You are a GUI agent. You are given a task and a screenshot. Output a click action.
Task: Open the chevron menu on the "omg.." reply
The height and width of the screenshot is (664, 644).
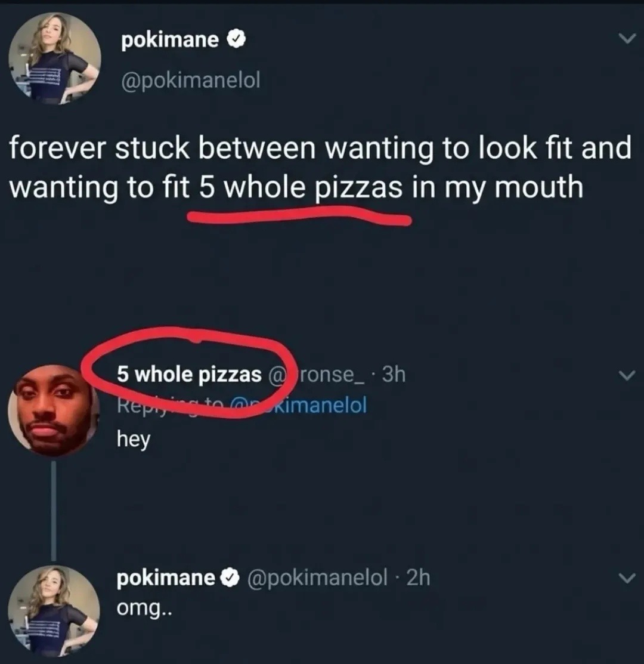tap(624, 578)
